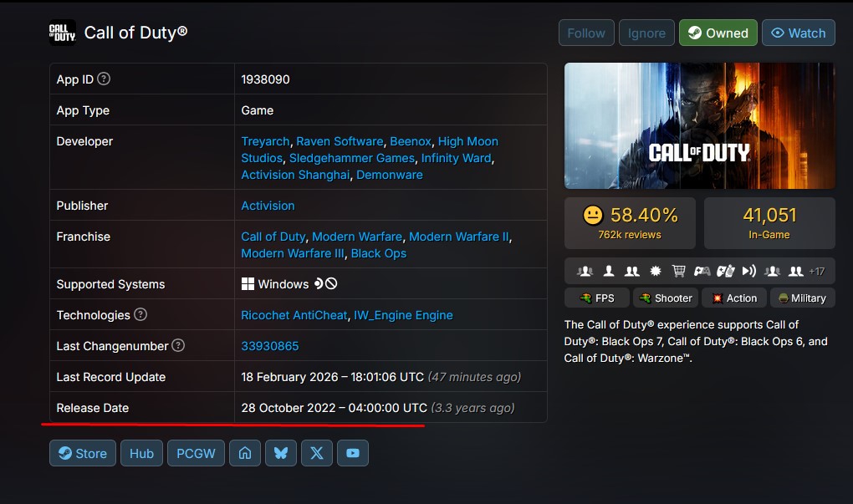The image size is (853, 504).
Task: Open the IW_Engine Engine link
Action: pos(403,315)
